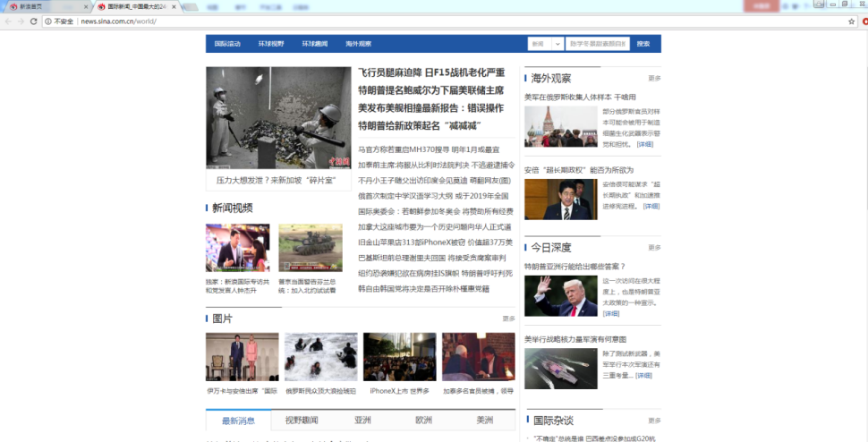
Task: Click 更多 beside 海外观察 sidebar heading
Action: coord(654,79)
